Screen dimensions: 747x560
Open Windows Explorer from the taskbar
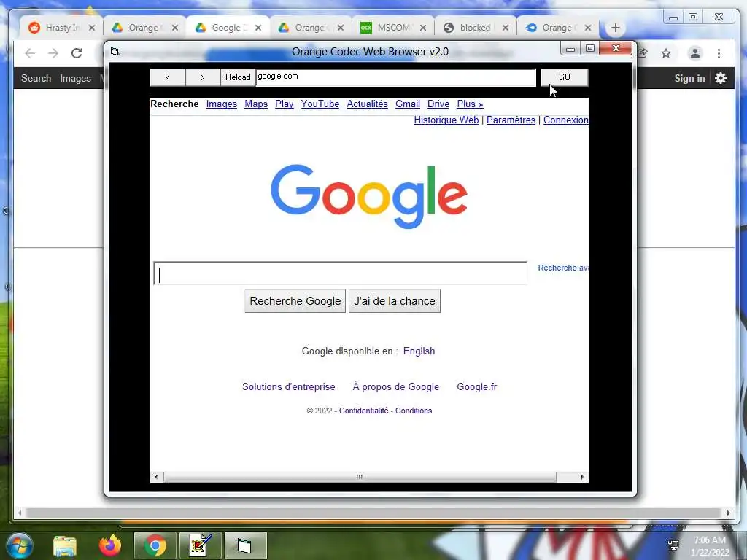(65, 545)
